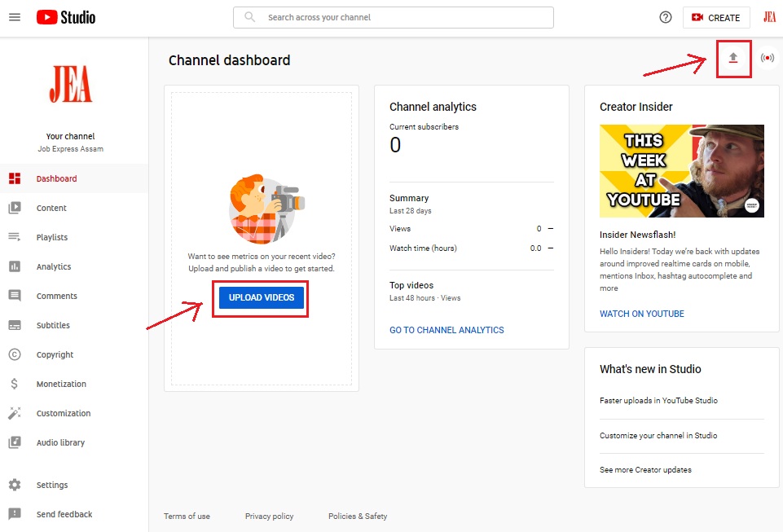Click the Content video icon in sidebar
This screenshot has height=532, width=783.
click(15, 208)
